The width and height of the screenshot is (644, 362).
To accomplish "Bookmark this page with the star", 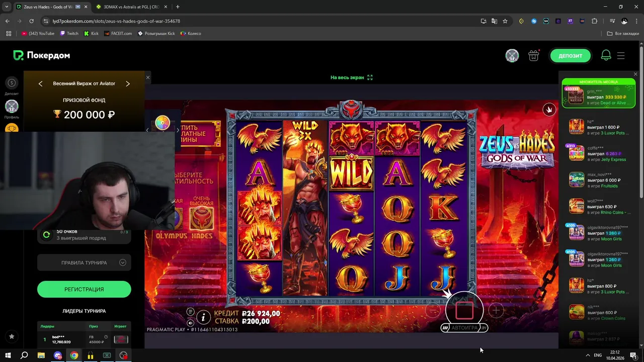I will pyautogui.click(x=505, y=21).
